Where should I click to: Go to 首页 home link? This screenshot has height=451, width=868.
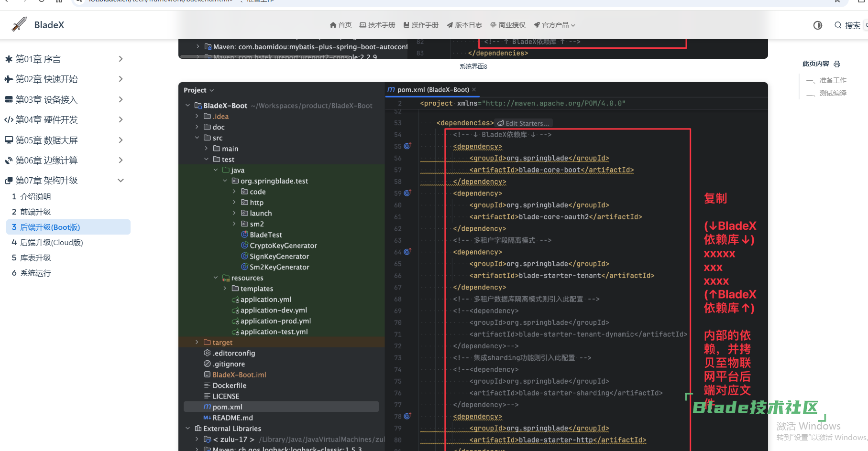[341, 25]
